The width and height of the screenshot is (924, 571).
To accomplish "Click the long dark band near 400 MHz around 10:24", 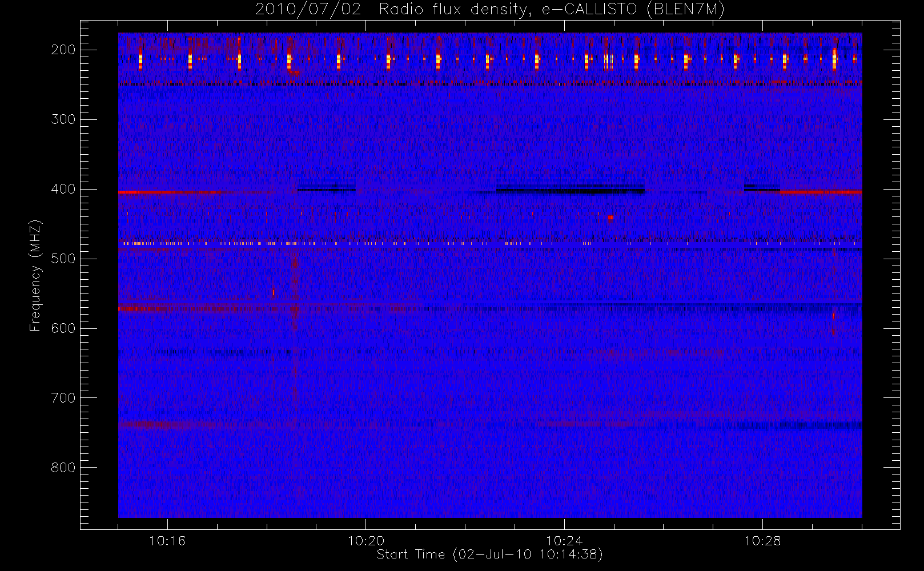I will tap(571, 189).
